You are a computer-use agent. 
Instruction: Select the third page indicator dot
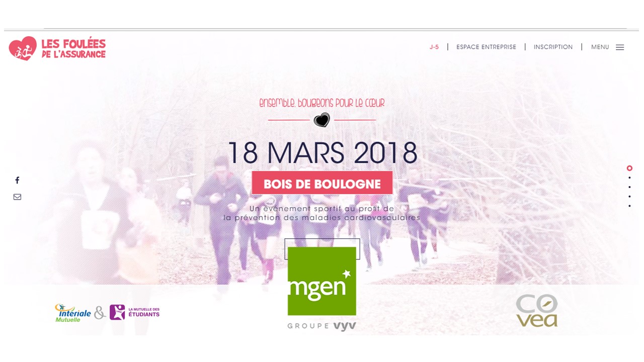click(x=629, y=187)
